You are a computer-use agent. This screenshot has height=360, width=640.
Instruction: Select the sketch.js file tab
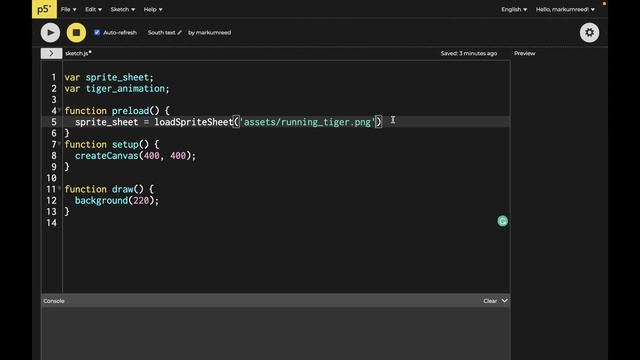pos(78,53)
